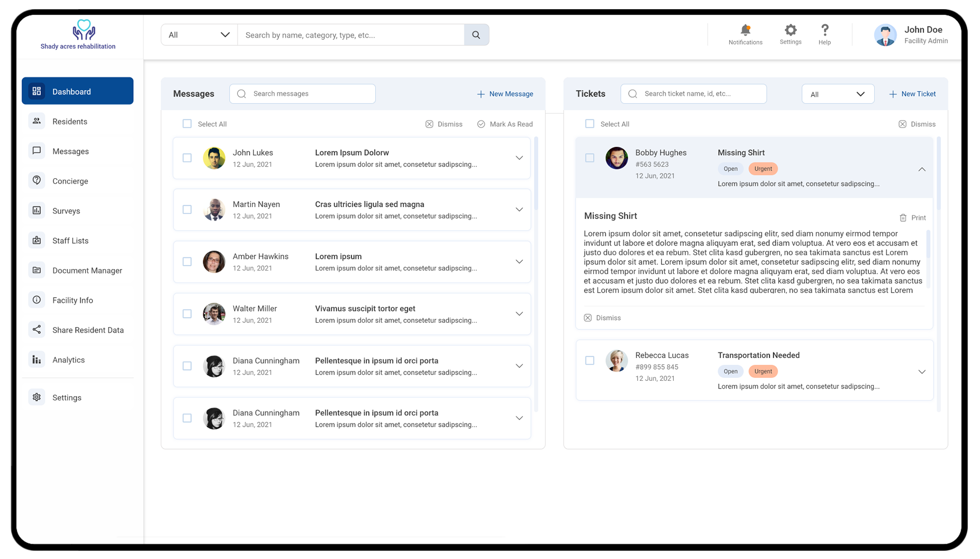
Task: Click Mark As Read in Messages
Action: pos(505,124)
